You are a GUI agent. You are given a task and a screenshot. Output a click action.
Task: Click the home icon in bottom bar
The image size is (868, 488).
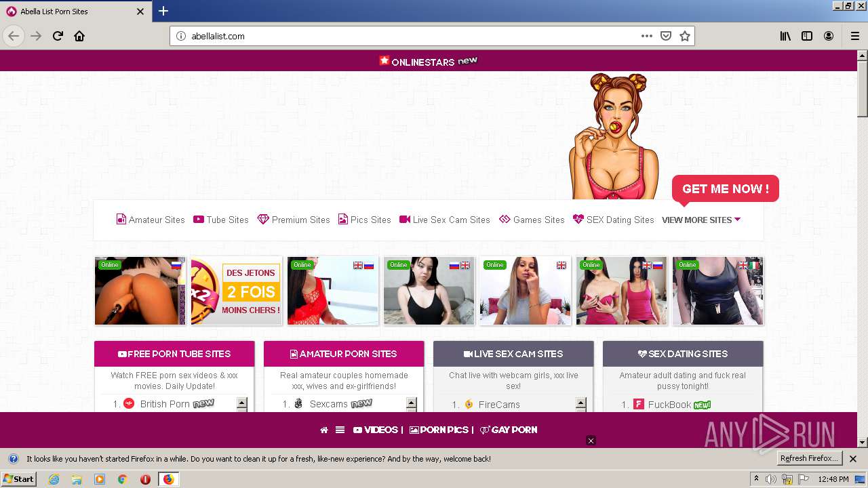coord(324,430)
